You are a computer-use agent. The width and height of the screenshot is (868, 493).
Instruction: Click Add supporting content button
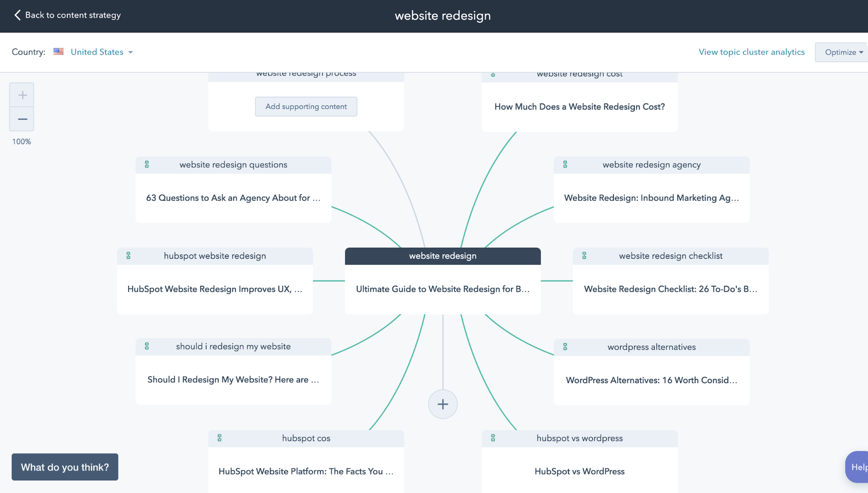[x=306, y=106]
